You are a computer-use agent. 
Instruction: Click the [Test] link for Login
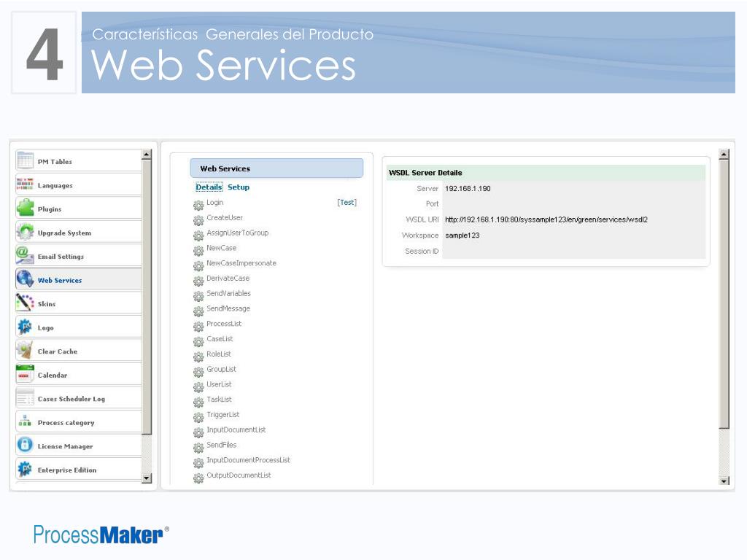pos(347,203)
